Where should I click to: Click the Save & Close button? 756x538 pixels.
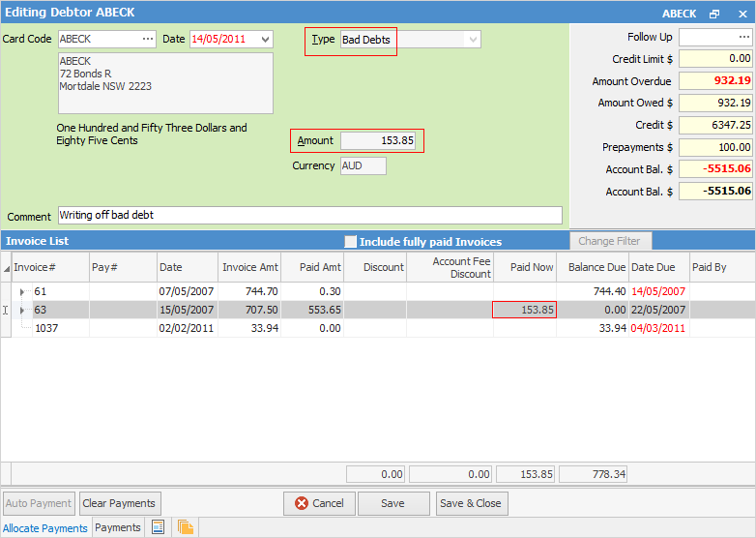(471, 503)
